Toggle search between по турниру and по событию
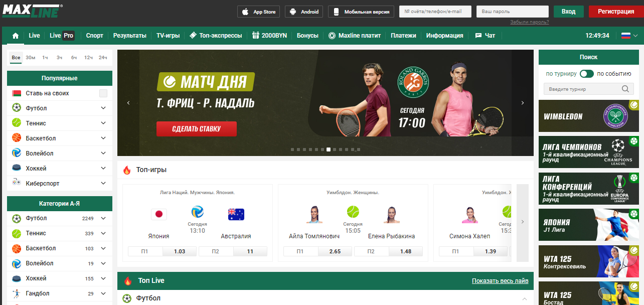 pos(587,74)
